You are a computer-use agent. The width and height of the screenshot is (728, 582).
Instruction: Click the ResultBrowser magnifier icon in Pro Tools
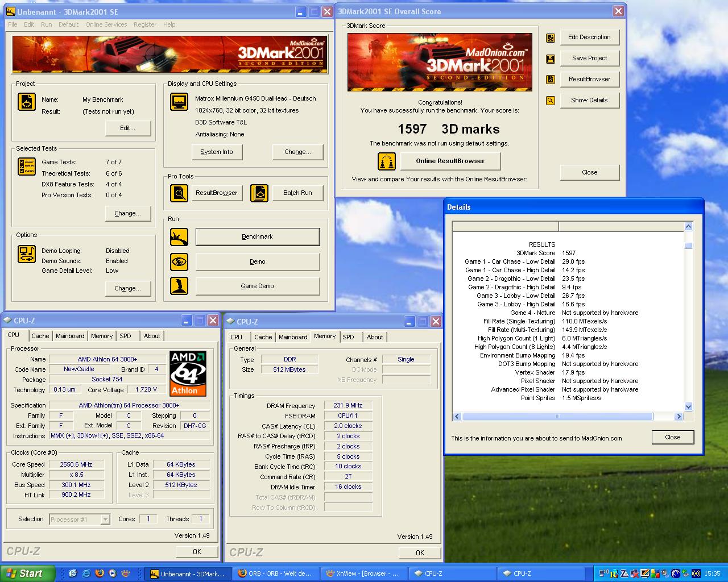coord(179,193)
